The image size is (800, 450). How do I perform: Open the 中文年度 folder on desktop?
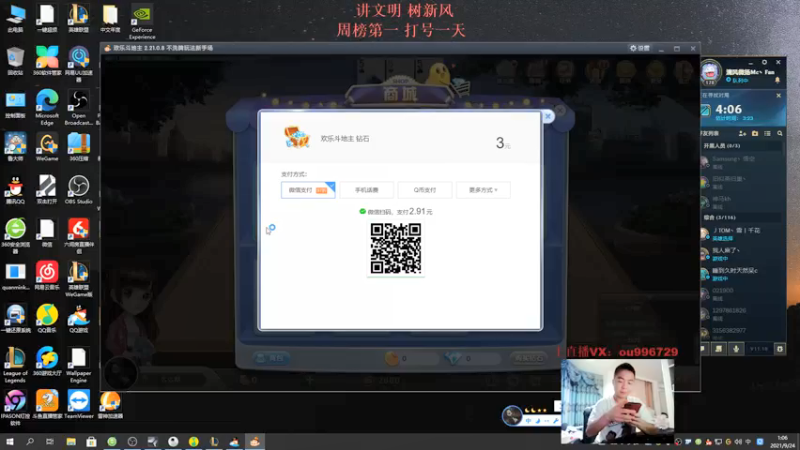(x=110, y=18)
